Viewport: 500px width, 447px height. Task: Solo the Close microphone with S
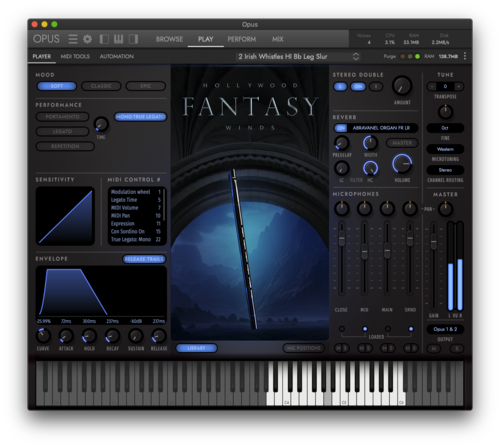(346, 348)
